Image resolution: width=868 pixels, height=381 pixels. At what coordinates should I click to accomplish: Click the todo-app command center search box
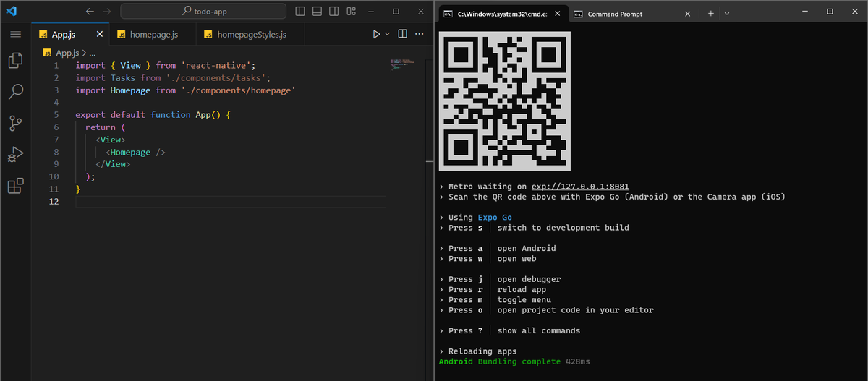(x=203, y=12)
